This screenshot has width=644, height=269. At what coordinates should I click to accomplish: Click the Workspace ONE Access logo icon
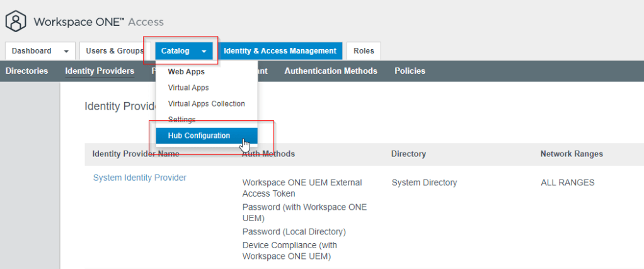pos(16,21)
